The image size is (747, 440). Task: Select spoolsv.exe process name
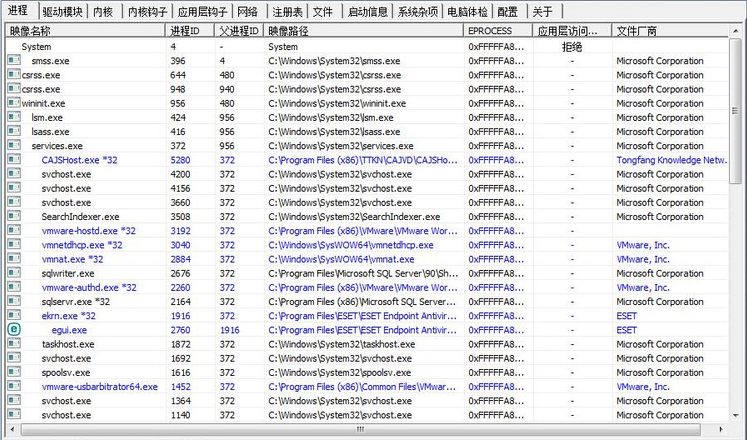tap(66, 372)
